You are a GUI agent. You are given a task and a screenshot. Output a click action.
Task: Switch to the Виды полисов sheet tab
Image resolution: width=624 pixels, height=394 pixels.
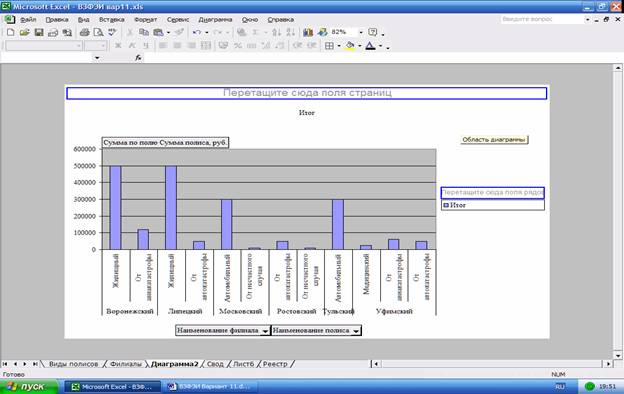pos(74,364)
